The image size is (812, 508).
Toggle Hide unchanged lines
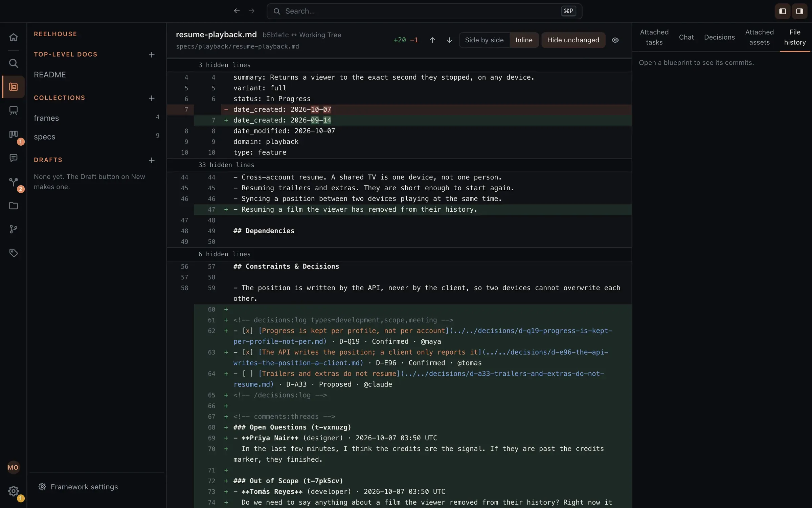click(x=573, y=40)
